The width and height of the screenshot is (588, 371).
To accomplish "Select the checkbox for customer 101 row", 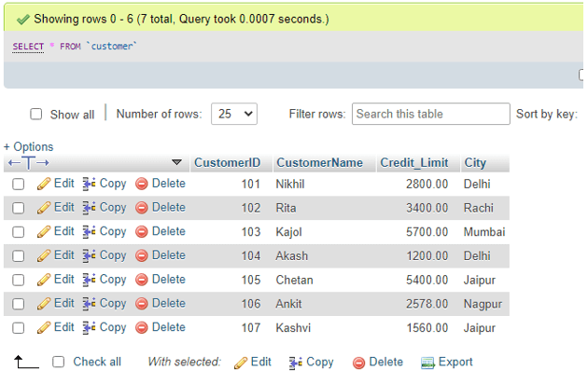I will pyautogui.click(x=18, y=184).
